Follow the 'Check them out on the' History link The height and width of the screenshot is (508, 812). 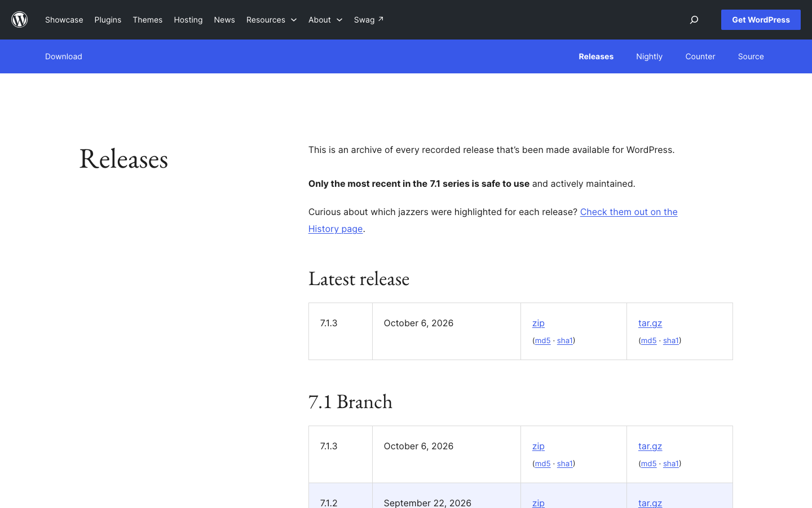click(x=629, y=212)
